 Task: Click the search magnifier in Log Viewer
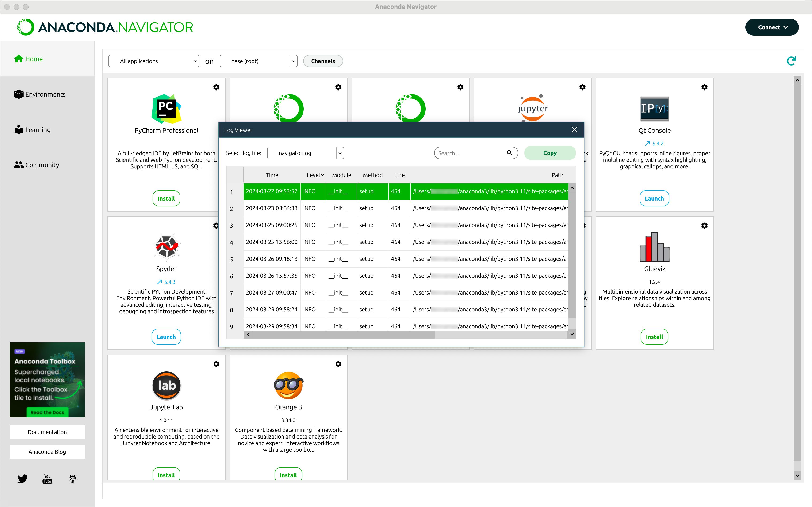pos(509,153)
